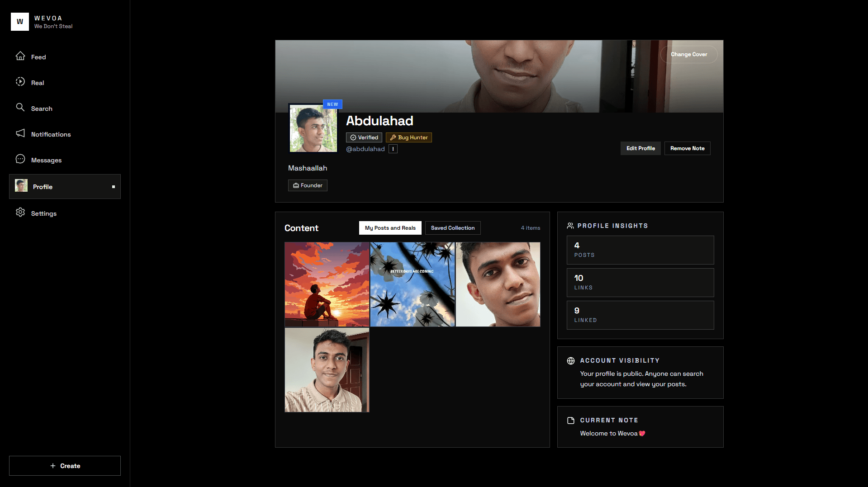Image resolution: width=868 pixels, height=487 pixels.
Task: Click the Search magnifier icon
Action: (x=20, y=108)
